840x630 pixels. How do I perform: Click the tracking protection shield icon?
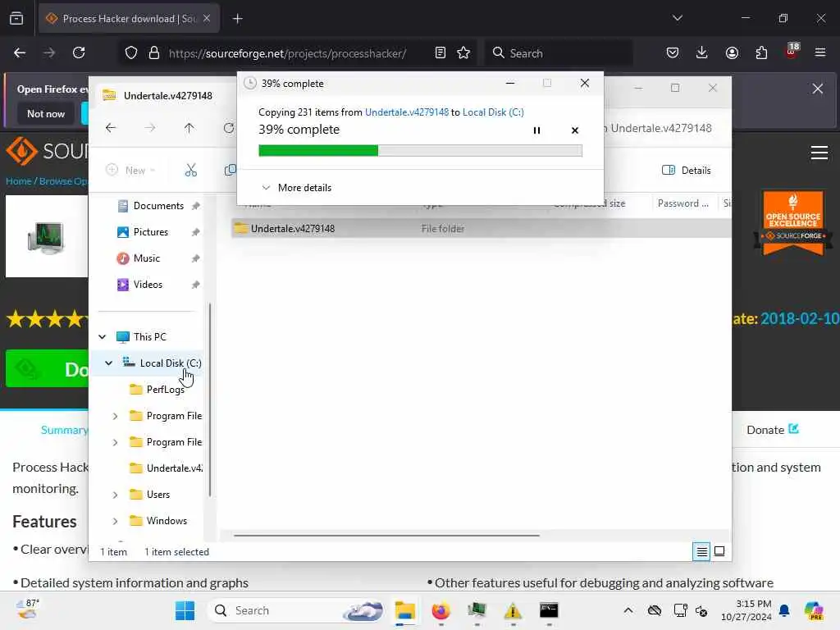pyautogui.click(x=131, y=53)
